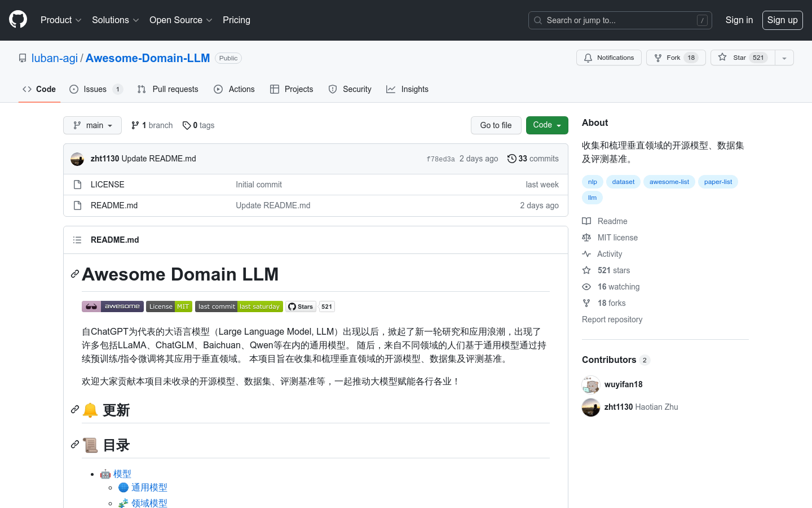
Task: Open the 通用模型 table of contents link
Action: pos(149,488)
